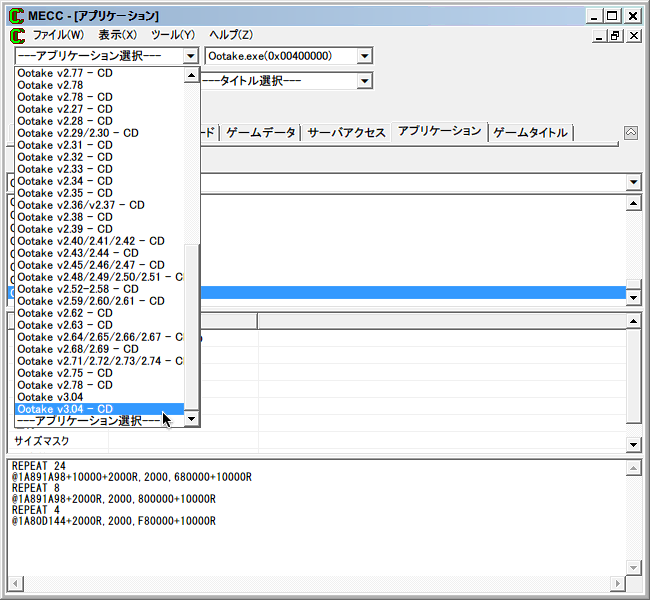Expand the タイトル選択 dropdown
Screen dimensions: 650x600
(x=364, y=81)
